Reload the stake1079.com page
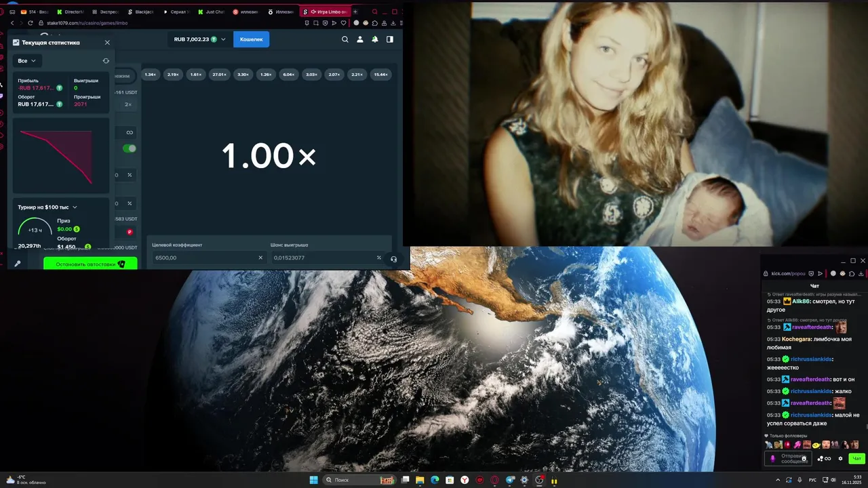Image resolution: width=868 pixels, height=488 pixels. (31, 23)
